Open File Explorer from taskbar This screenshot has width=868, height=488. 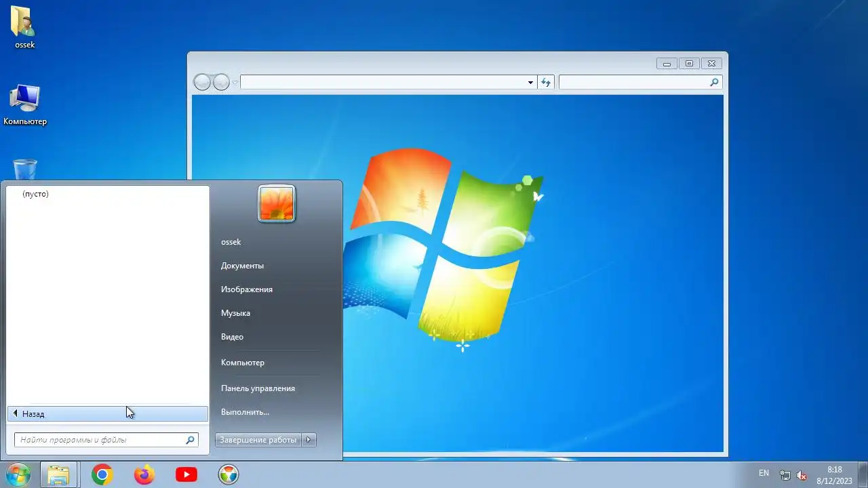pyautogui.click(x=59, y=475)
